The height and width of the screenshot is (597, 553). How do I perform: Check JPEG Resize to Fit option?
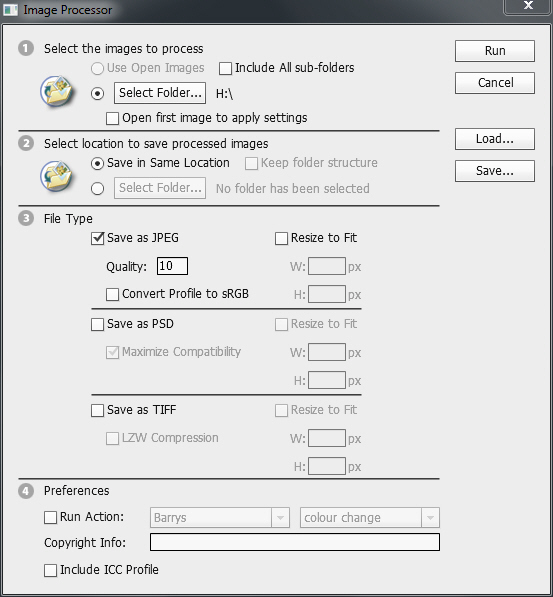click(281, 239)
